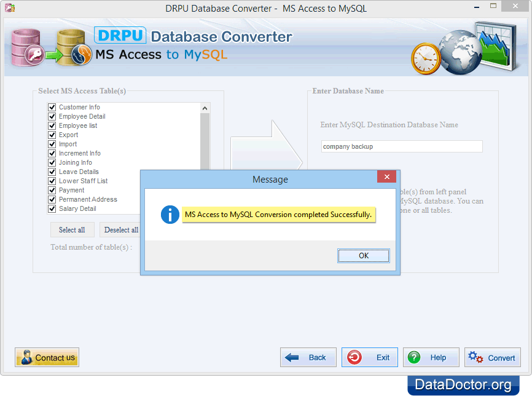Uncheck Salary Detail checkbox
The width and height of the screenshot is (532, 396).
tap(52, 208)
